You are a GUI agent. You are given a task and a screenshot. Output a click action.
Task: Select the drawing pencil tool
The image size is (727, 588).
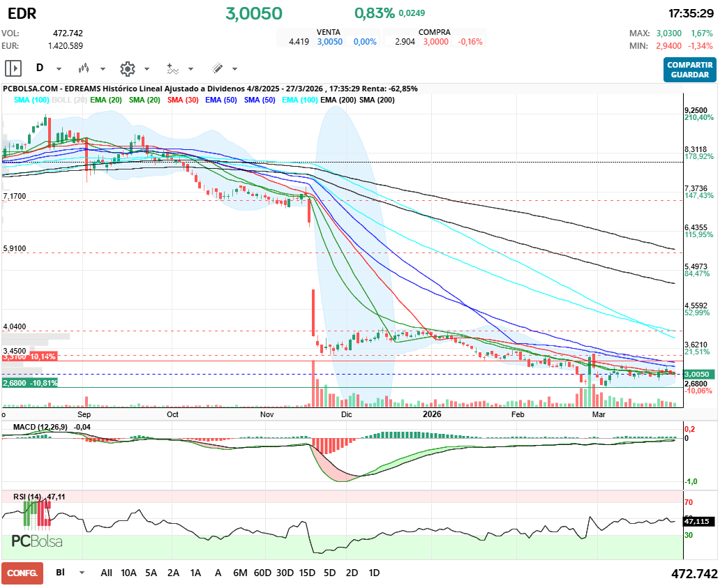click(x=217, y=68)
